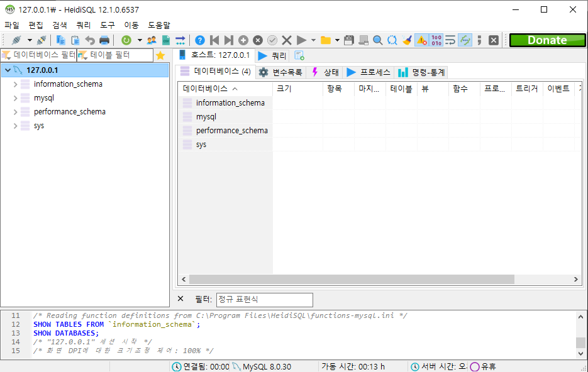This screenshot has width=588, height=372.
Task: Post changes with the checkmark icon
Action: [x=272, y=40]
